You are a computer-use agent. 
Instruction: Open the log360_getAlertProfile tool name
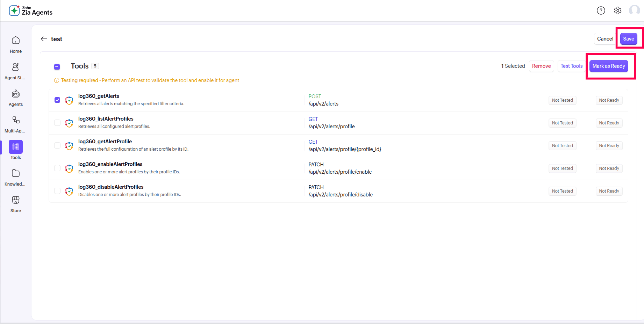tap(105, 142)
